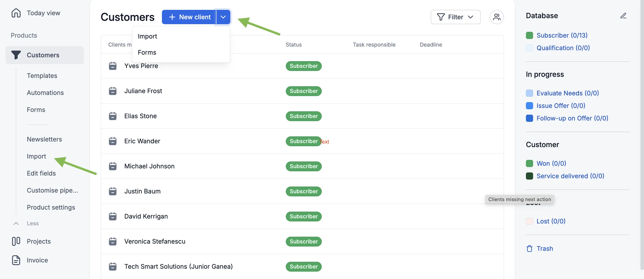Open Newsletters in the sidebar
Image resolution: width=644 pixels, height=279 pixels.
coord(44,139)
